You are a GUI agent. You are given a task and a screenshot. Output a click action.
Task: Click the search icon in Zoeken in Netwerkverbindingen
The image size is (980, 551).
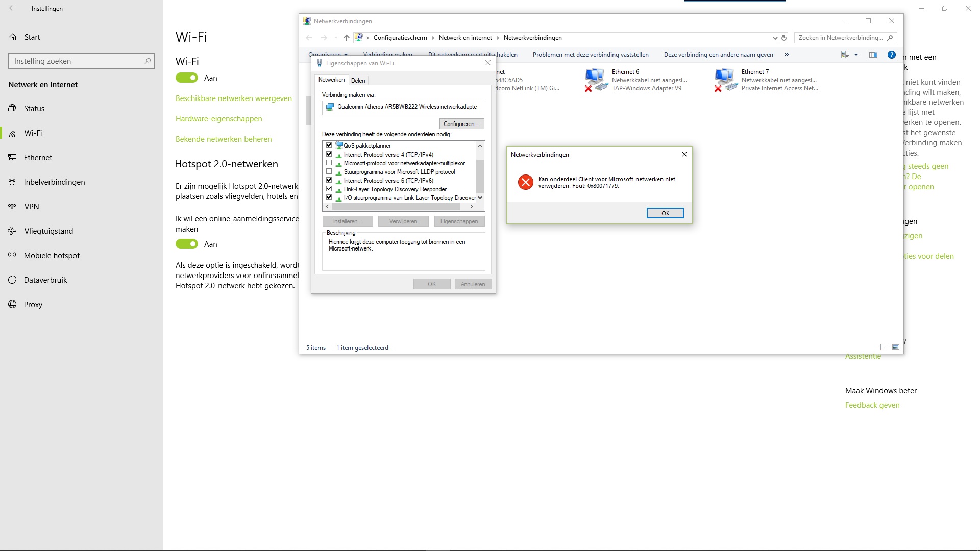[x=890, y=38]
